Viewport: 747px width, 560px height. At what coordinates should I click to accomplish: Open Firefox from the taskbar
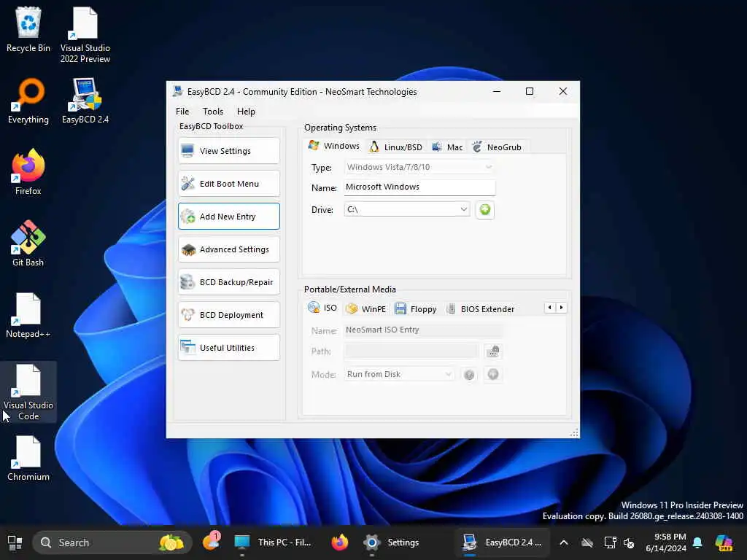[340, 542]
